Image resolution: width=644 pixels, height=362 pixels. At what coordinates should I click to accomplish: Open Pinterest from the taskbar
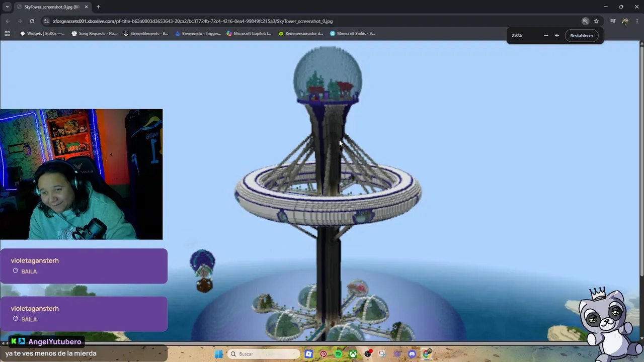324,354
